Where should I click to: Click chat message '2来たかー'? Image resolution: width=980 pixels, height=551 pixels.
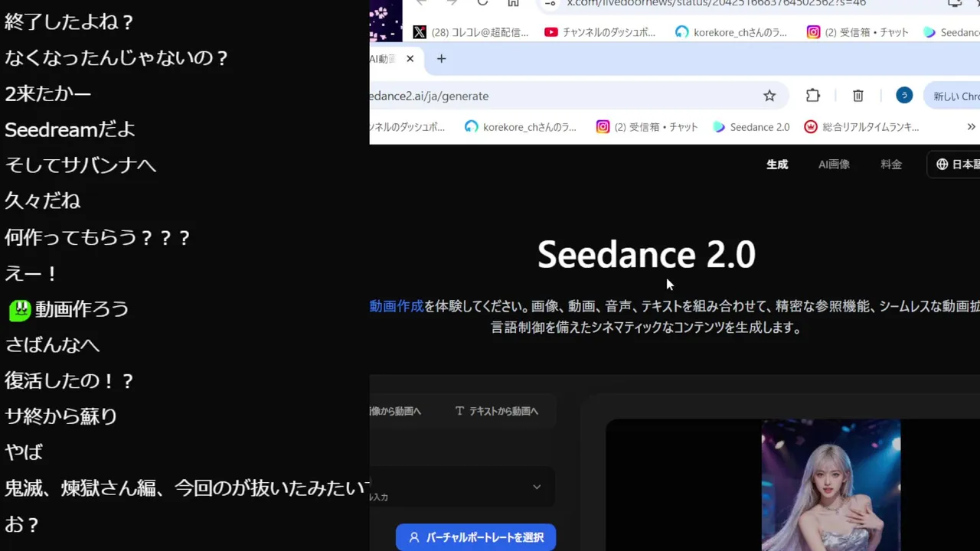[x=48, y=94]
